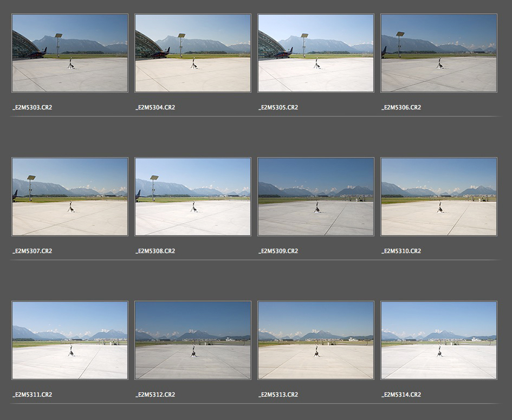512x420 pixels.
Task: Click the _E2M5303.CR2 filename label
Action: coord(33,107)
